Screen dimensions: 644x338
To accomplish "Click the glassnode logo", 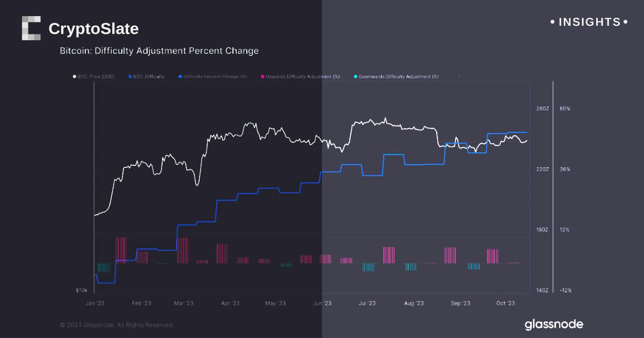I will [x=553, y=324].
